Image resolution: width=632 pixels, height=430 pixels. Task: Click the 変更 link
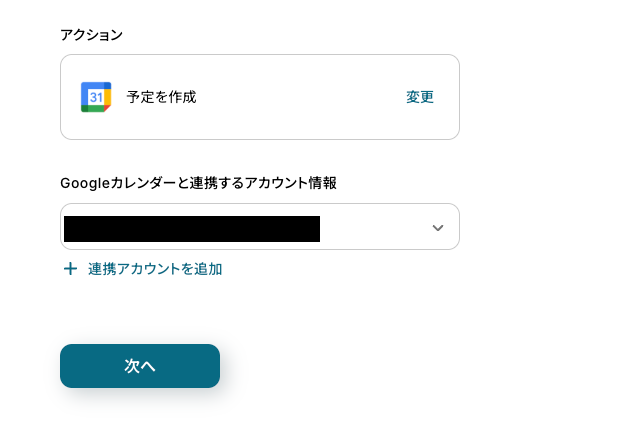(420, 97)
